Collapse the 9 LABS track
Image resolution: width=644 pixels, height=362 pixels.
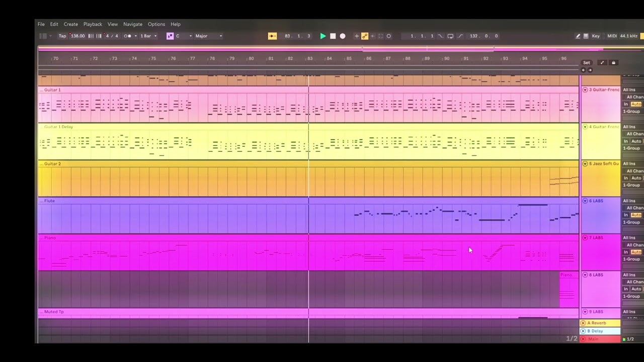[x=585, y=312]
